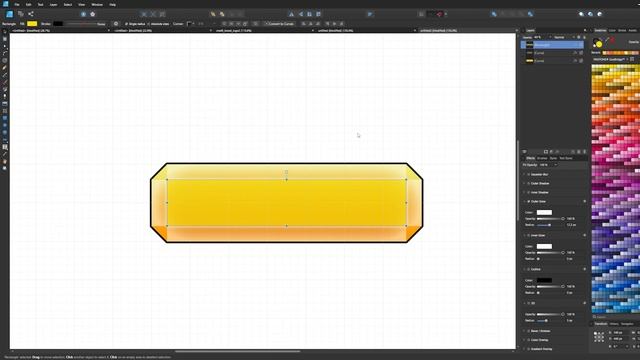Click the canvas horizontal scrollbar
The height and width of the screenshot is (360, 640).
pos(238,351)
